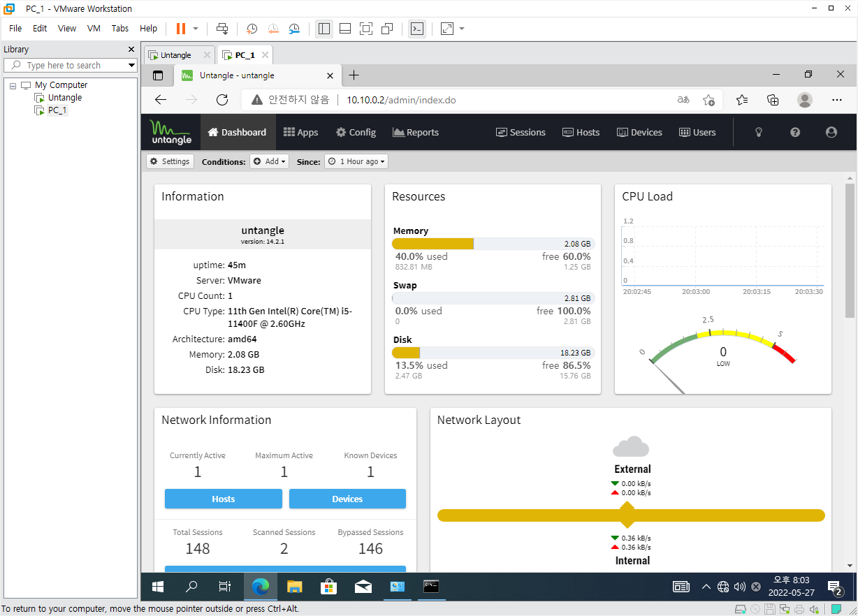Open the Untangle Dashboard tab
This screenshot has height=616, width=858.
(238, 132)
